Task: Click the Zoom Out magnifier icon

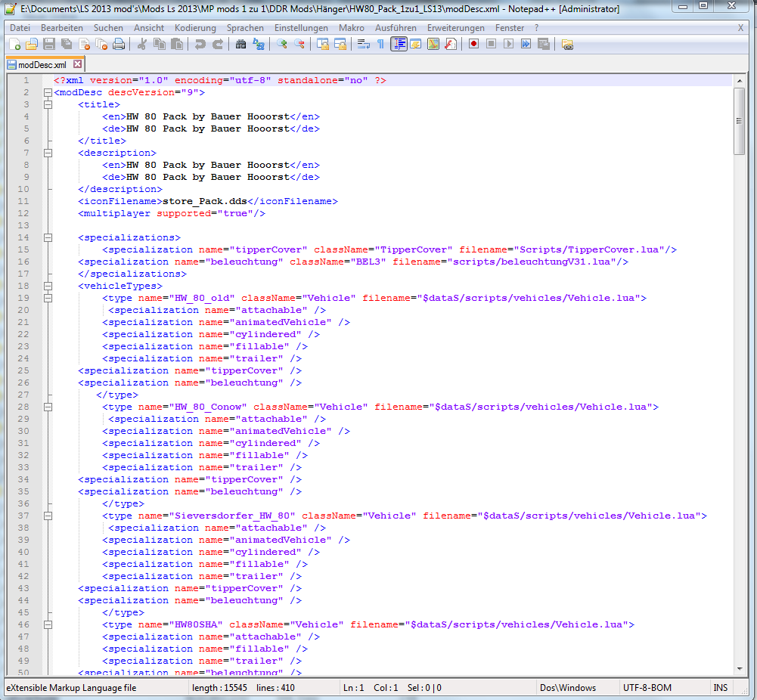Action: tap(299, 45)
